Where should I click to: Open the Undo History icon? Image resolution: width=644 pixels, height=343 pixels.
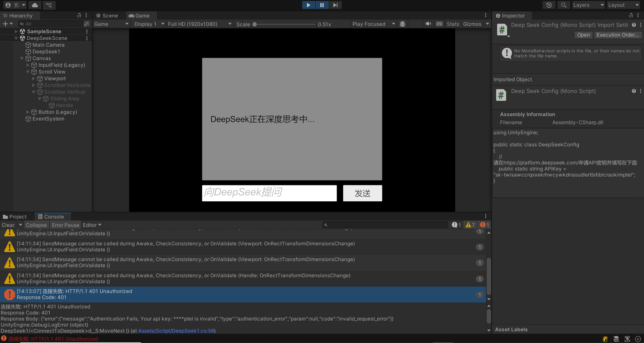549,5
